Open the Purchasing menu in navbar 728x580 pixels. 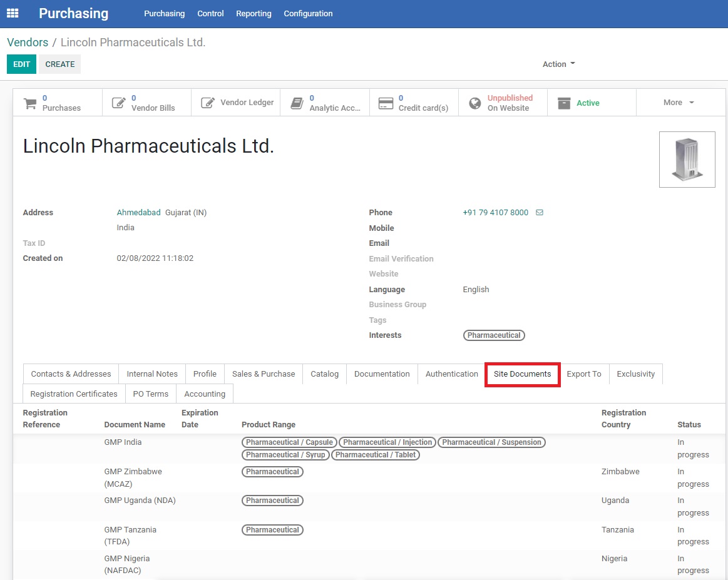(165, 14)
